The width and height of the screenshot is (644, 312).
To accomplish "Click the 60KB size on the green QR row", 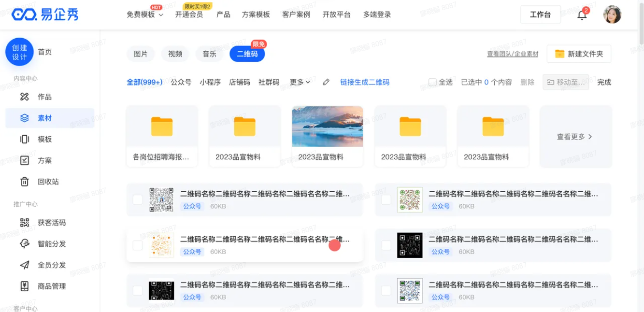I will (x=466, y=206).
